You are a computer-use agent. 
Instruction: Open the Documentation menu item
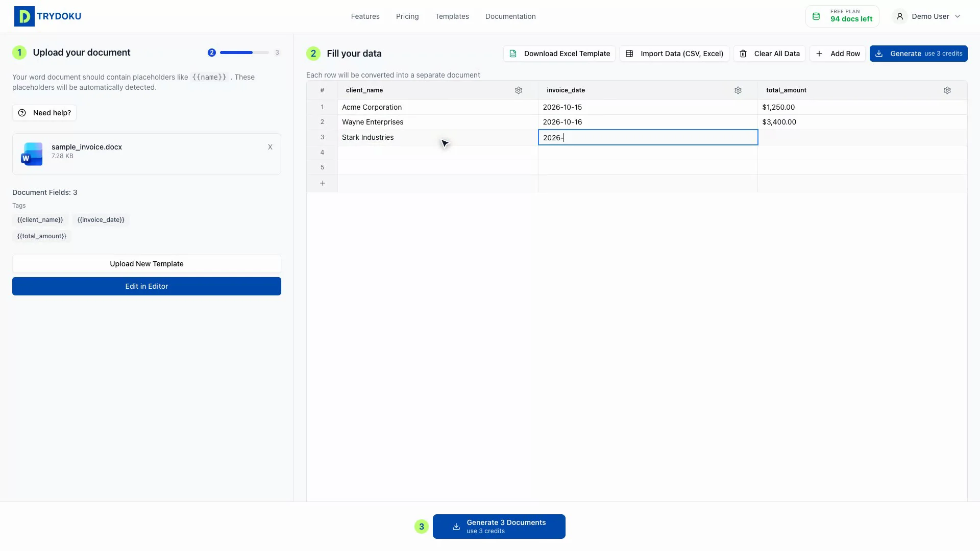pyautogui.click(x=510, y=16)
